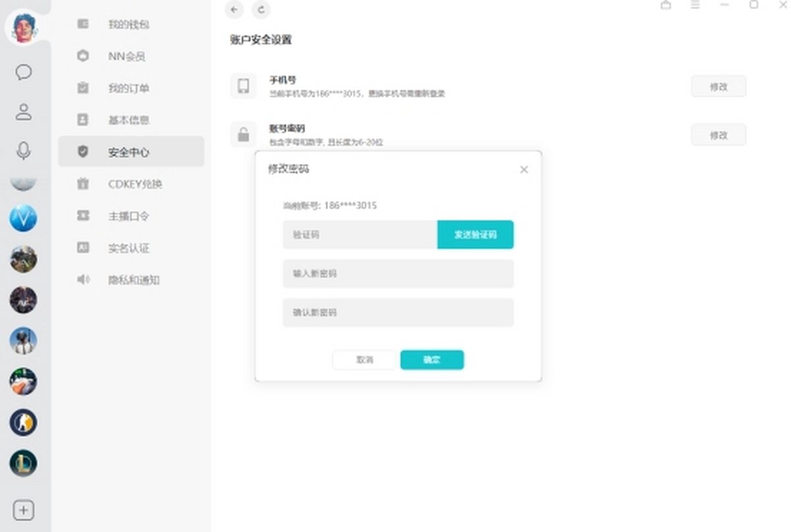Open the chat messages panel
This screenshot has width=791, height=532.
click(x=24, y=73)
